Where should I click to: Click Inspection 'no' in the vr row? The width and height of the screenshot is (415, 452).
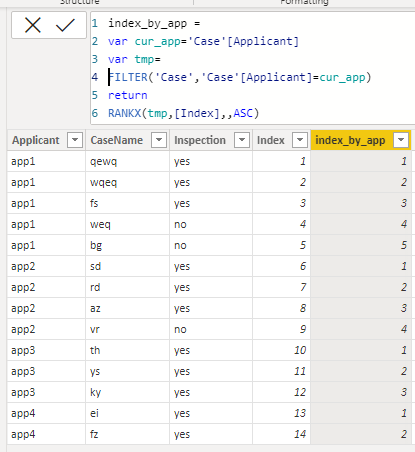click(x=211, y=329)
